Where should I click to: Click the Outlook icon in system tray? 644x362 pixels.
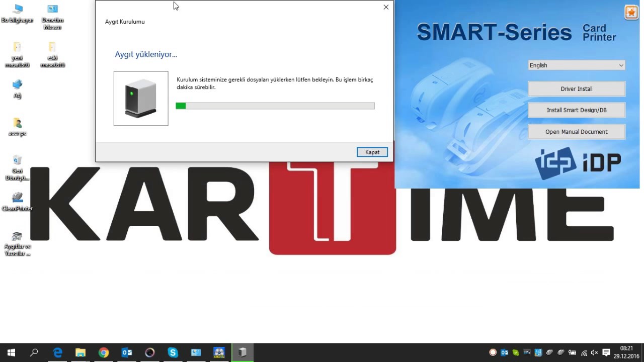pos(504,352)
